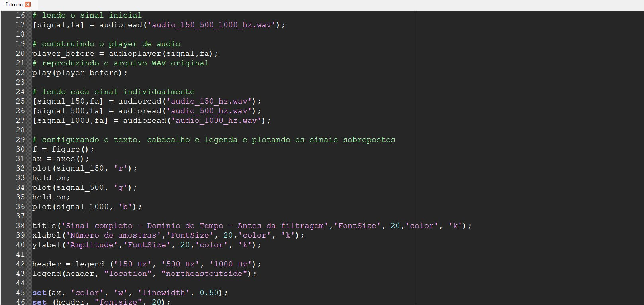Click line number 42 in the gutter
The width and height of the screenshot is (644, 305).
tap(20, 264)
